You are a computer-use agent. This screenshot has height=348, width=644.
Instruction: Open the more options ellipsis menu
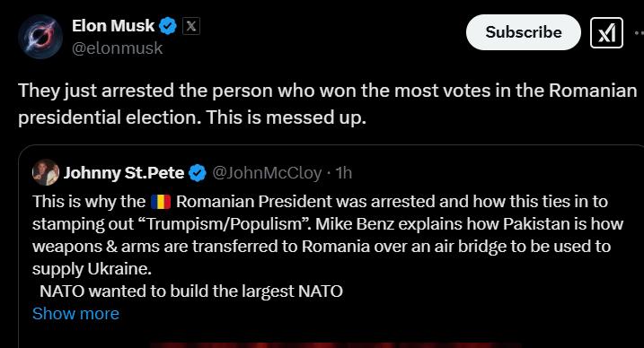tap(640, 33)
